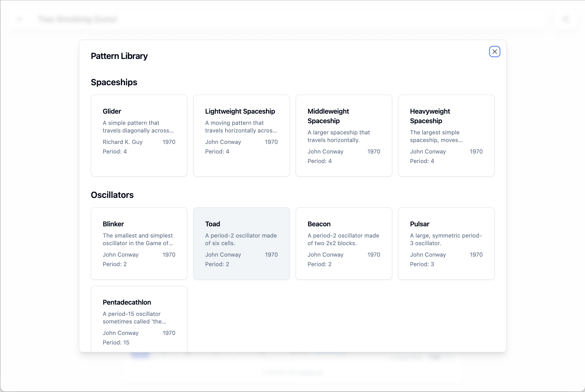The height and width of the screenshot is (392, 585).
Task: Click 'A larger spaceship that travels horizontally.' text
Action: tap(339, 136)
